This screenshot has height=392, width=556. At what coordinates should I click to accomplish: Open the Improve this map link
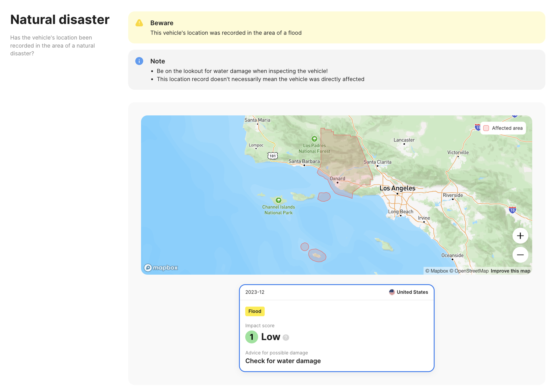pyautogui.click(x=510, y=271)
